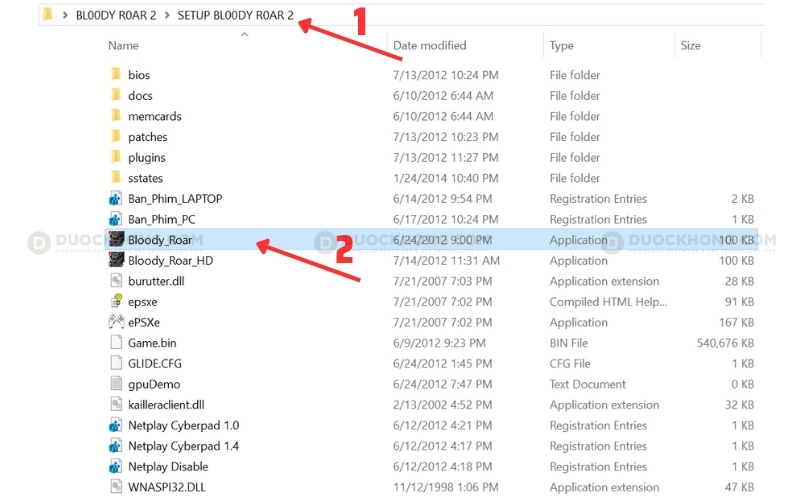This screenshot has width=800, height=500.
Task: Sort files by Name column header
Action: pos(123,46)
